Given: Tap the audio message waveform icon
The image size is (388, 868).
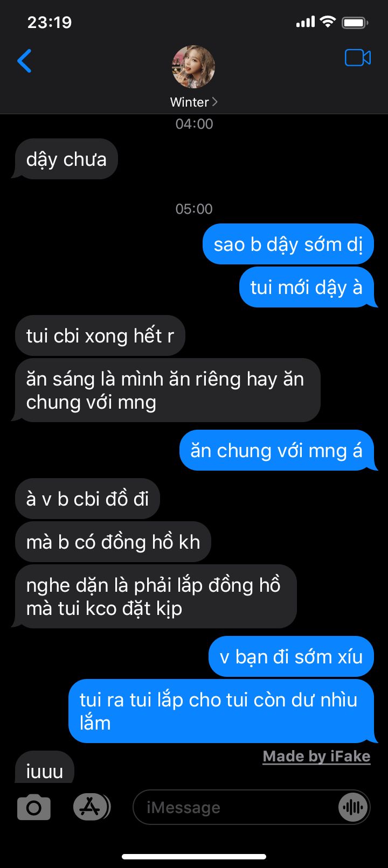Looking at the screenshot, I should point(352,807).
